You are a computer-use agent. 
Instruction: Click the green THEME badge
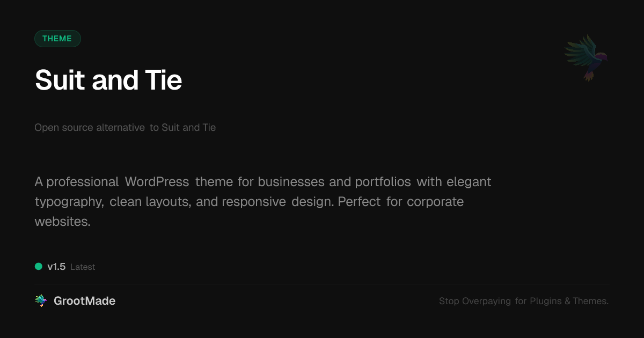click(57, 39)
